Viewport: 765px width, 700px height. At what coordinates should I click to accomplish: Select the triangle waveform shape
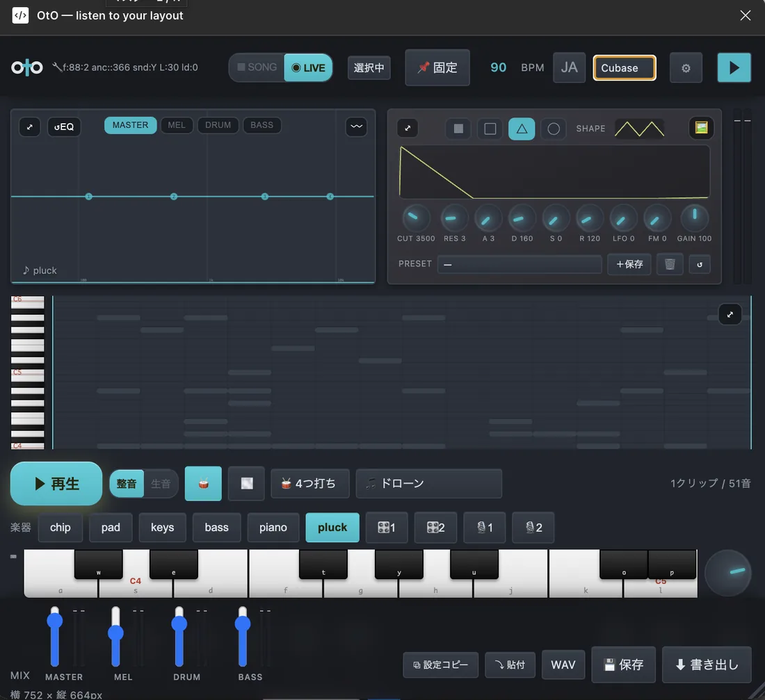522,129
